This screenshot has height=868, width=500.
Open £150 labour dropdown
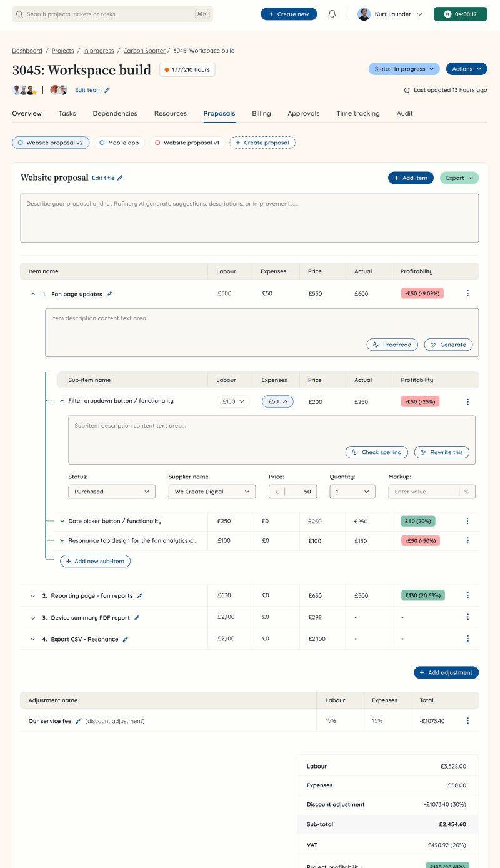[x=233, y=401]
